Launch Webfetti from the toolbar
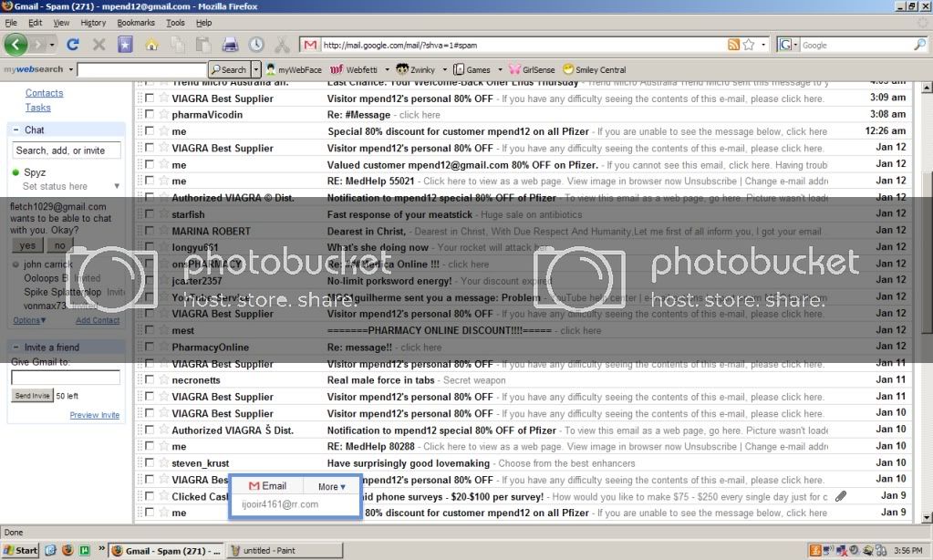Viewport: 933px width, 560px height. [x=354, y=69]
